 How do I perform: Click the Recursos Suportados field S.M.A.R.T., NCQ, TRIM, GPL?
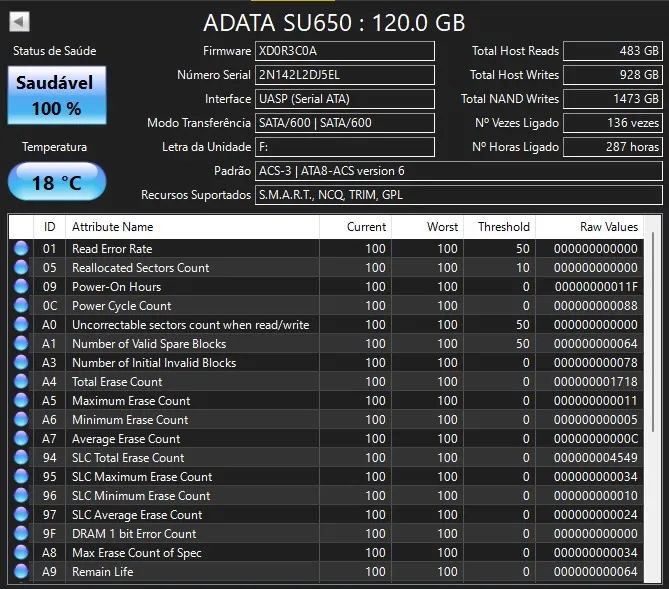pyautogui.click(x=459, y=195)
